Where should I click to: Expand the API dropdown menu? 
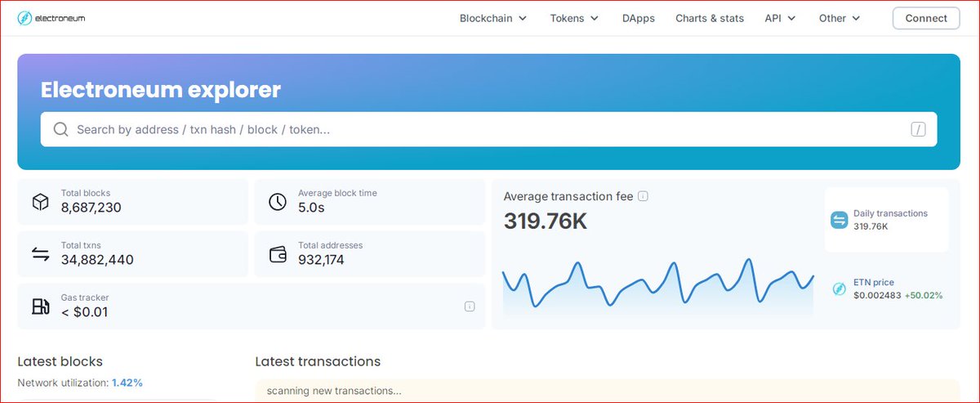pyautogui.click(x=780, y=18)
